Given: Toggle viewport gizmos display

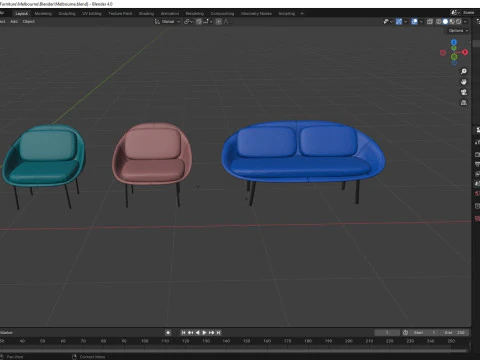Looking at the screenshot, I should (x=399, y=22).
